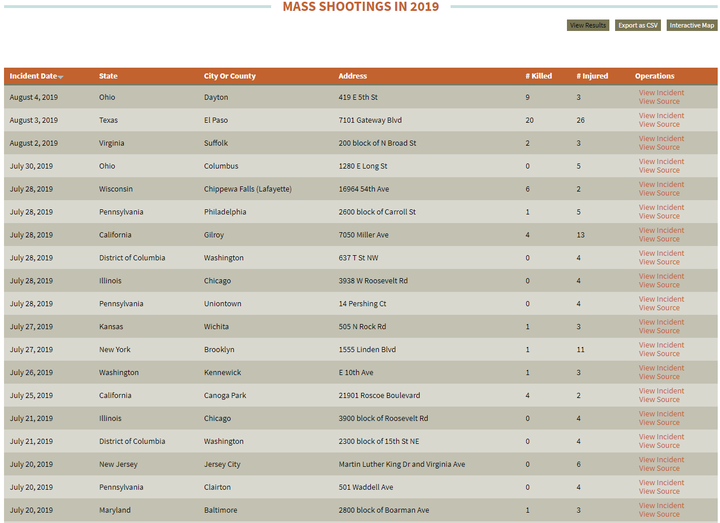
Task: Sort by # Killed column header
Action: (539, 76)
